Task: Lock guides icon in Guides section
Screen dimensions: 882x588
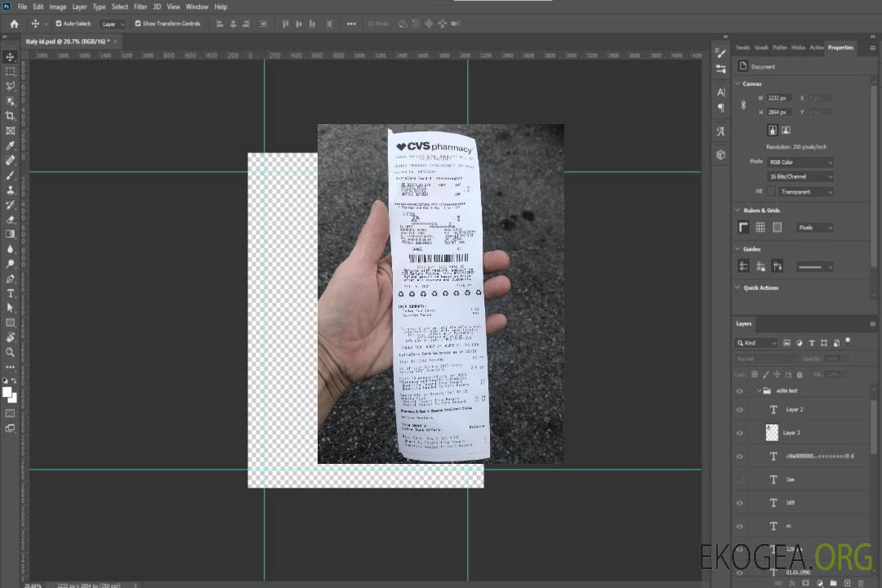Action: [760, 267]
